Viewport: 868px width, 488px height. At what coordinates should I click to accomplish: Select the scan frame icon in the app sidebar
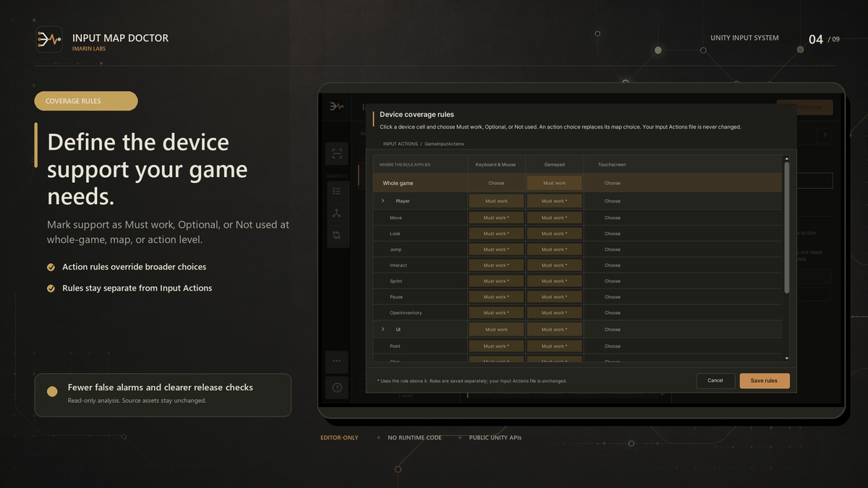click(x=336, y=153)
